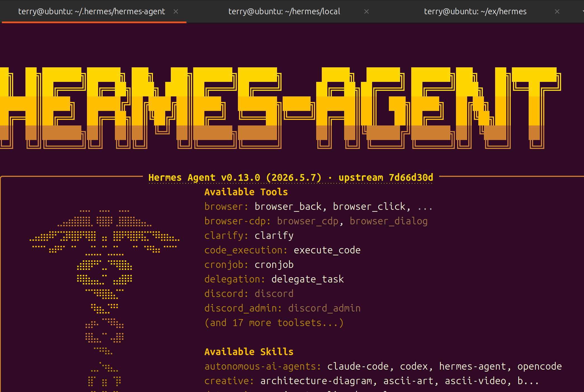Viewport: 584px width, 392px height.
Task: Click the 'autonomous-ai-agents:' skill category
Action: [263, 366]
